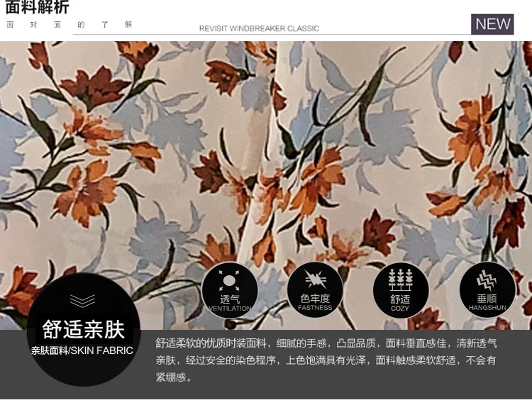Click the HANGSHUN English caption

487,308
